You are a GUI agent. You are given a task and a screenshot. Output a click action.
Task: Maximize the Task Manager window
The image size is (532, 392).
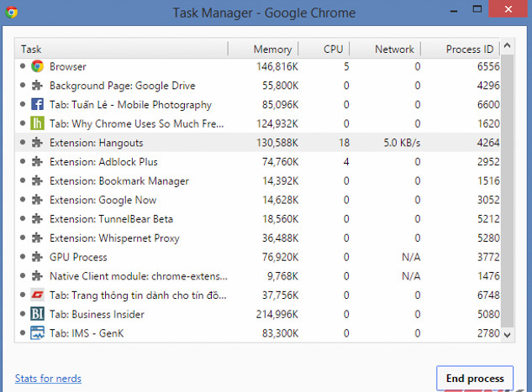(x=477, y=9)
